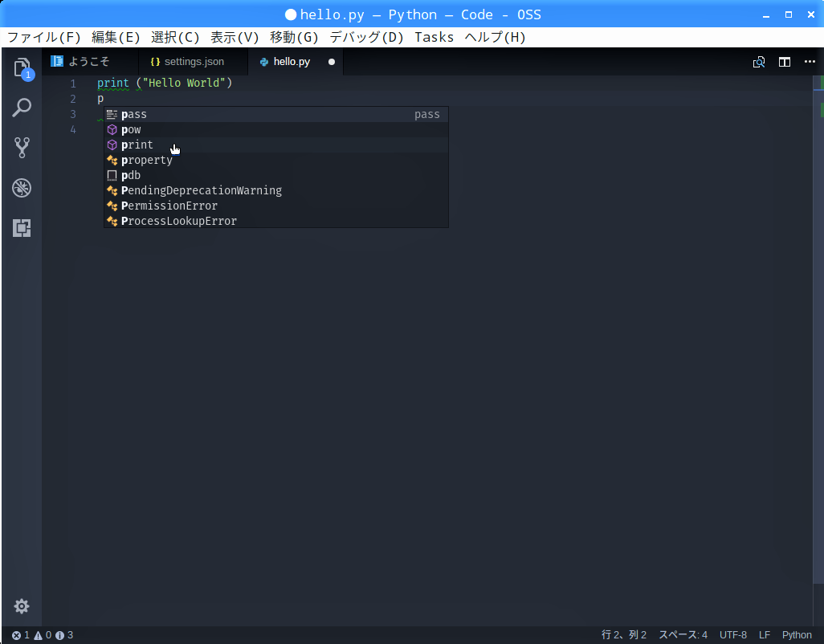Close the Code - OSS window
Image resolution: width=824 pixels, height=644 pixels.
[811, 15]
